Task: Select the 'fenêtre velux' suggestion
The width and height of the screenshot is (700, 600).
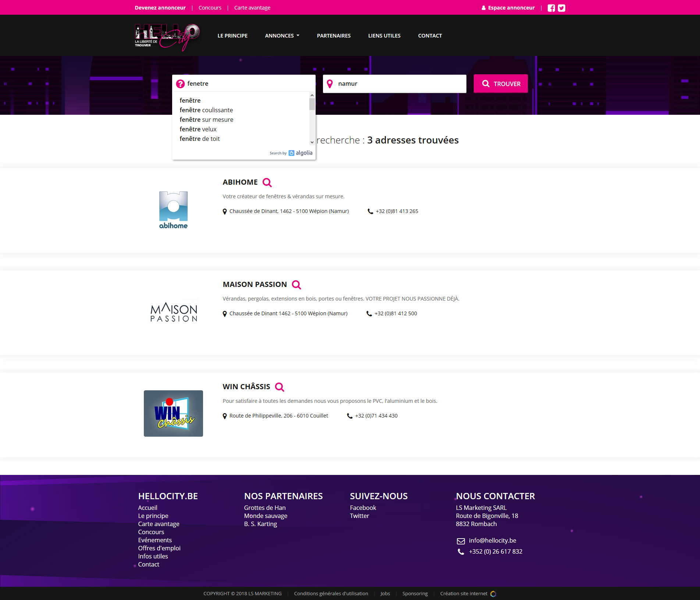Action: click(198, 129)
